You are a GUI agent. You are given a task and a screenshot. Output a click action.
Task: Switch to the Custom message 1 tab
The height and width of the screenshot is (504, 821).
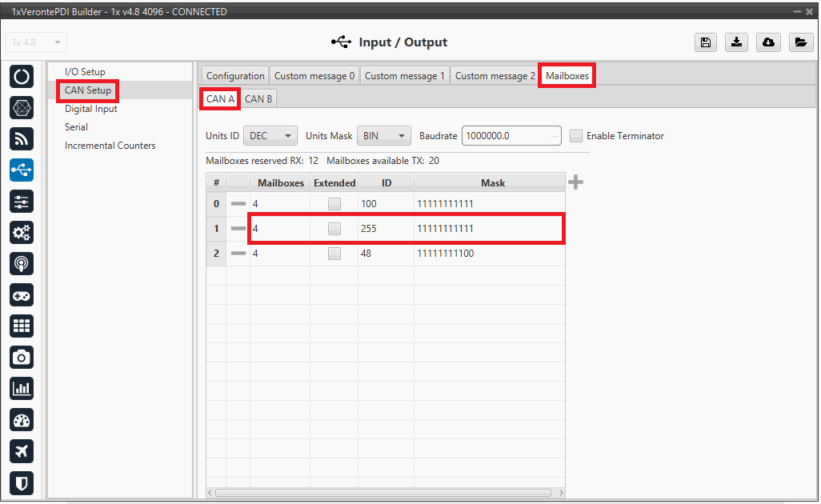point(405,76)
